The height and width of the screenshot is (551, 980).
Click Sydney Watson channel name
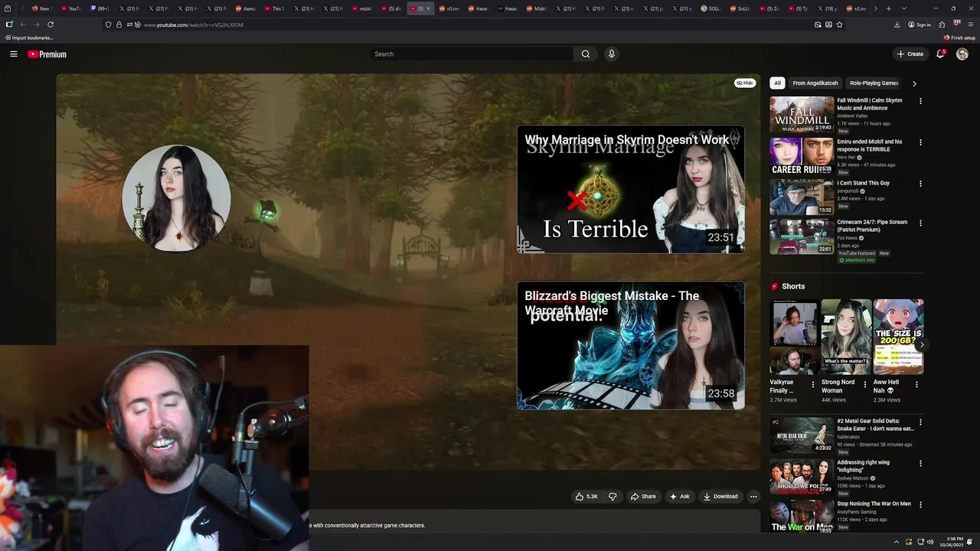click(x=853, y=478)
